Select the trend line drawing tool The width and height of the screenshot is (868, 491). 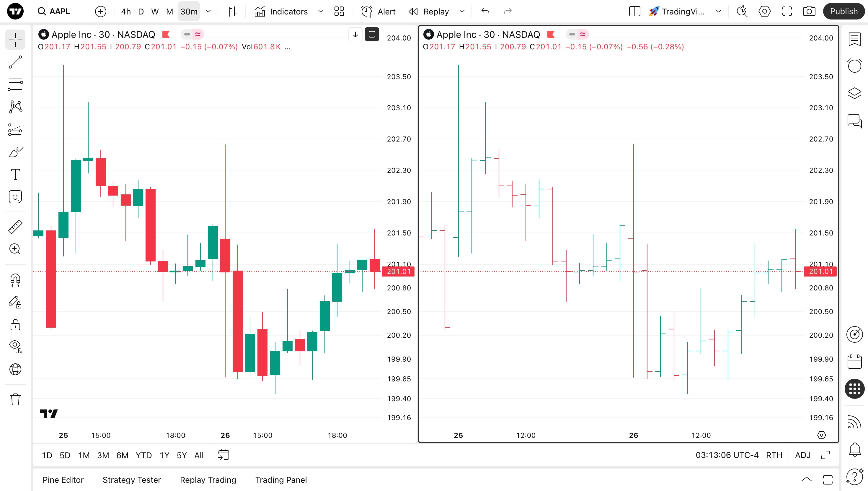(x=15, y=62)
